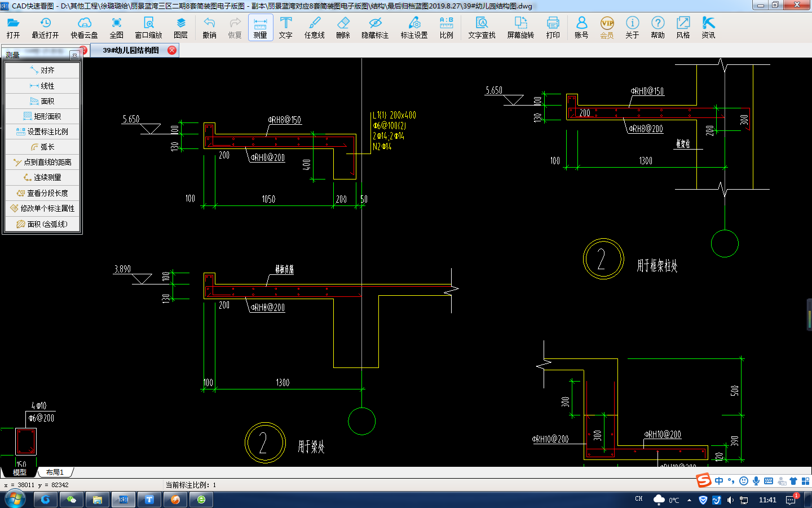Screen dimensions: 812x508
Task: Choose 连续测量 continuous measurement
Action: click(x=42, y=177)
